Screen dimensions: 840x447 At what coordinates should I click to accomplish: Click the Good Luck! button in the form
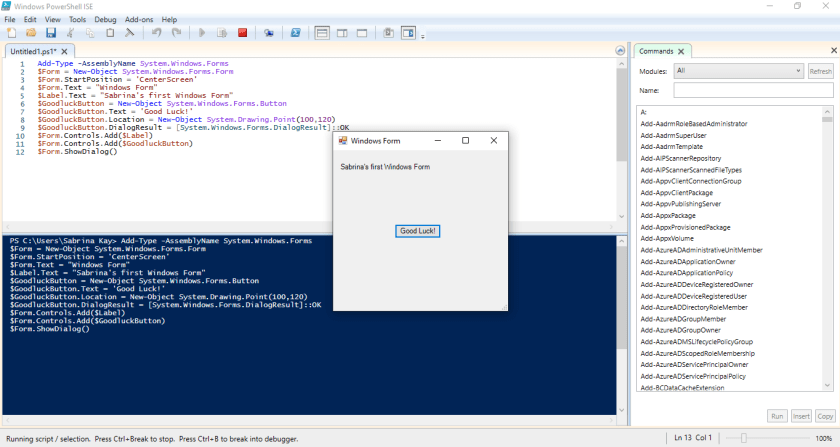(419, 231)
